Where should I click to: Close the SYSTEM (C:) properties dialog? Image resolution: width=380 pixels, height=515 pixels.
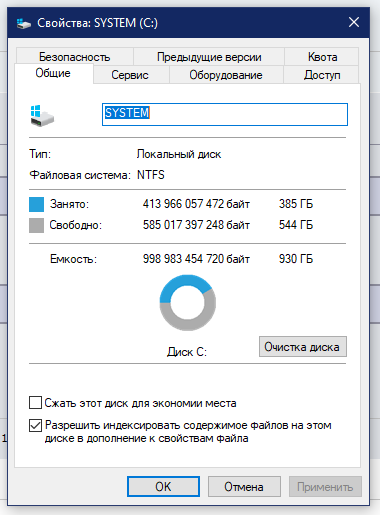[354, 23]
